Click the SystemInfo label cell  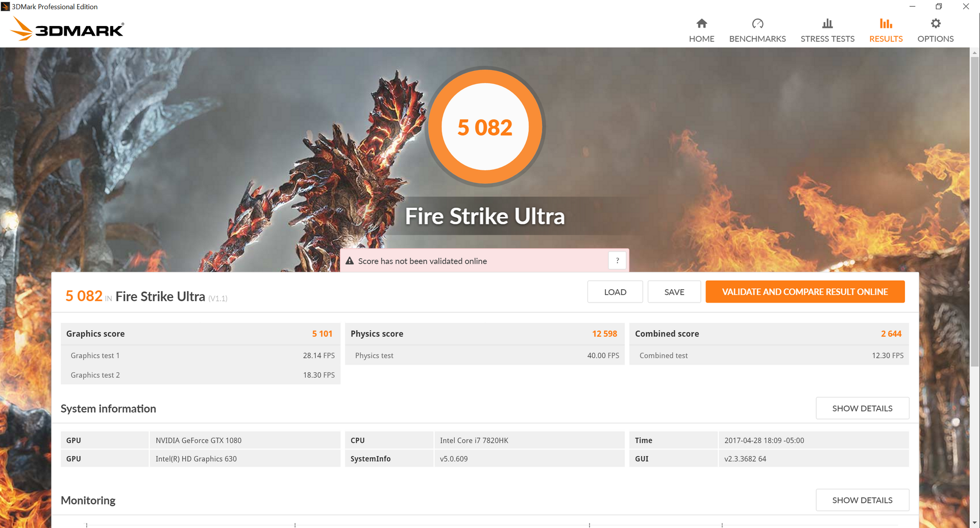pos(389,459)
